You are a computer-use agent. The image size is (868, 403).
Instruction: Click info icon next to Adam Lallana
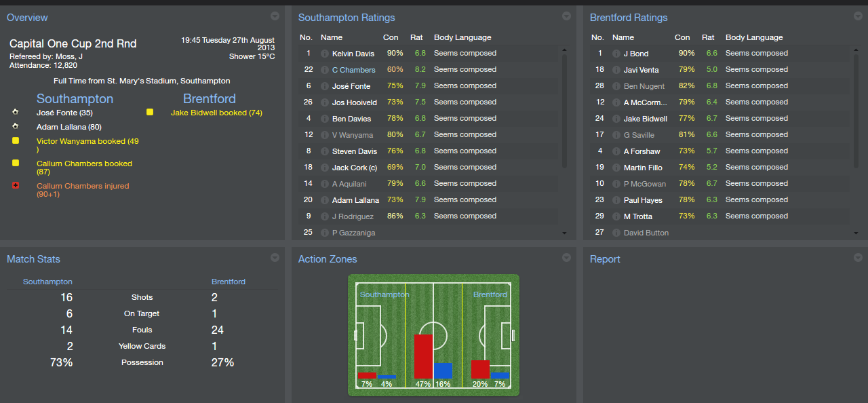tap(324, 200)
